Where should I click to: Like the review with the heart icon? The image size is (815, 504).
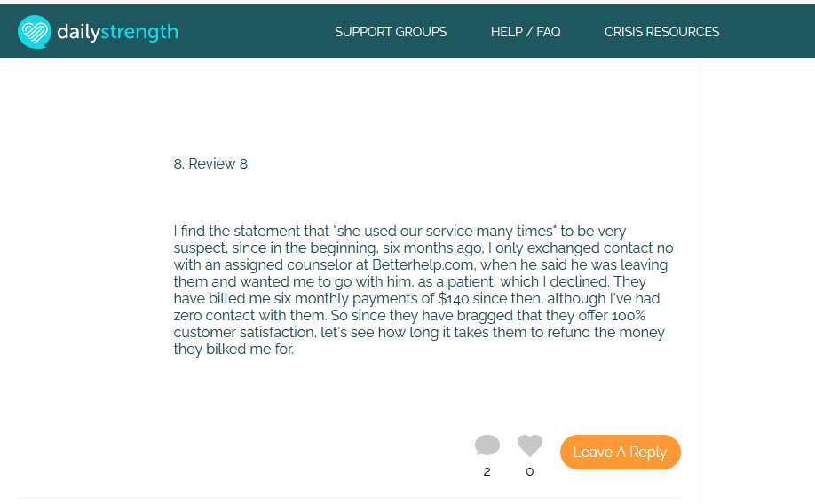coord(530,445)
